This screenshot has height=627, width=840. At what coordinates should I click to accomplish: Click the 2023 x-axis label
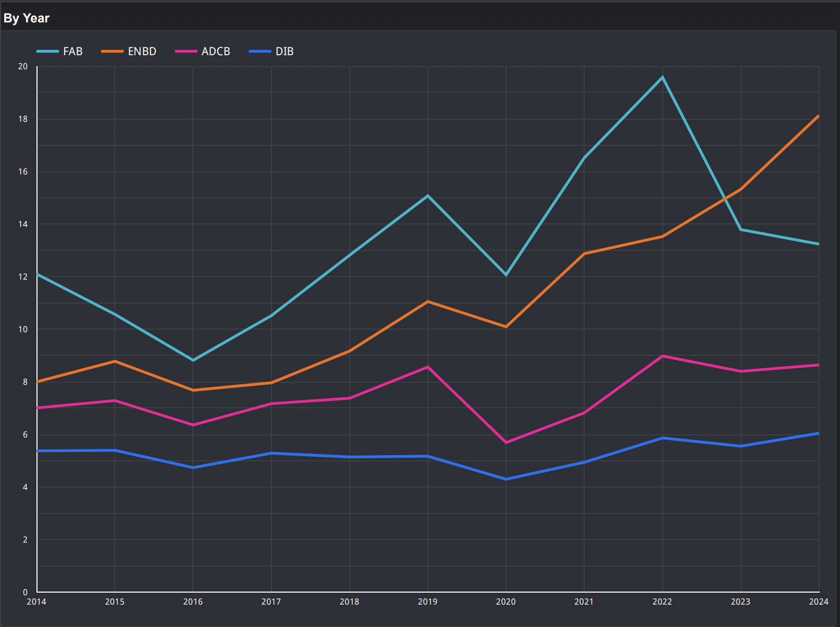tap(740, 602)
